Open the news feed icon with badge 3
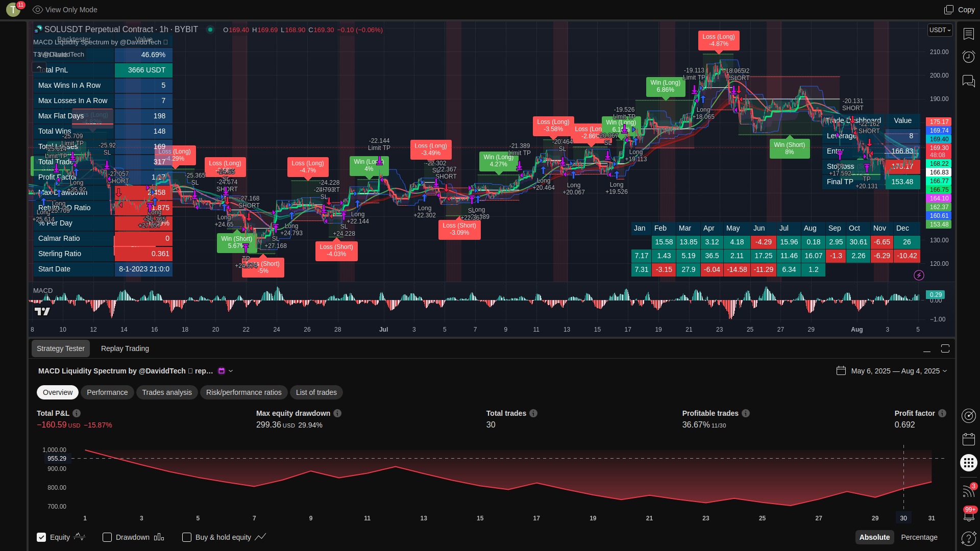This screenshot has width=980, height=551. click(968, 490)
